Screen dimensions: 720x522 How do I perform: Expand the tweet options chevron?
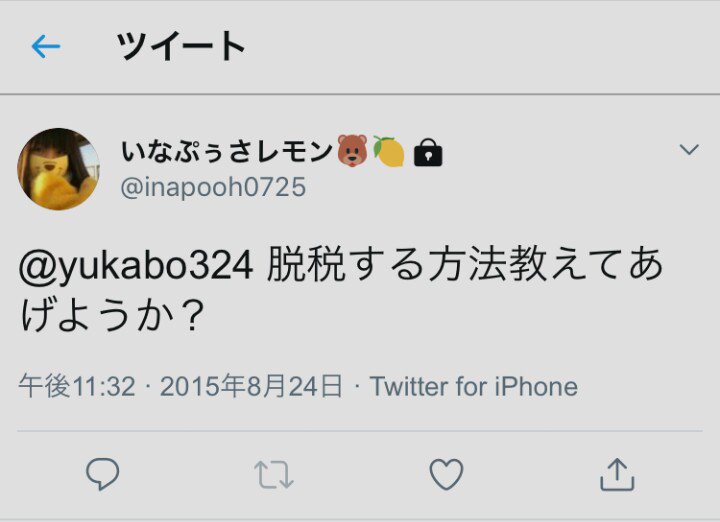click(x=689, y=149)
